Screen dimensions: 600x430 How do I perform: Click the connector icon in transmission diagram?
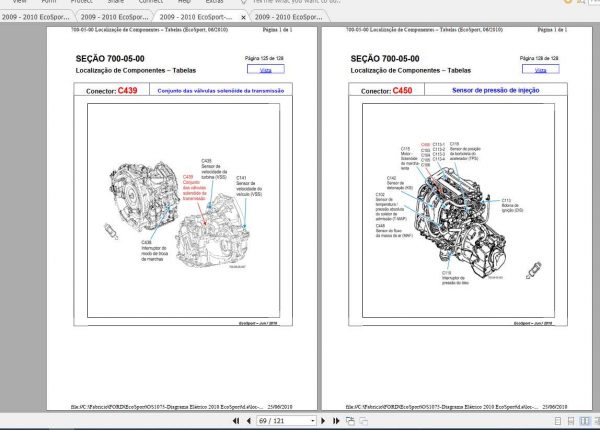pos(111,231)
